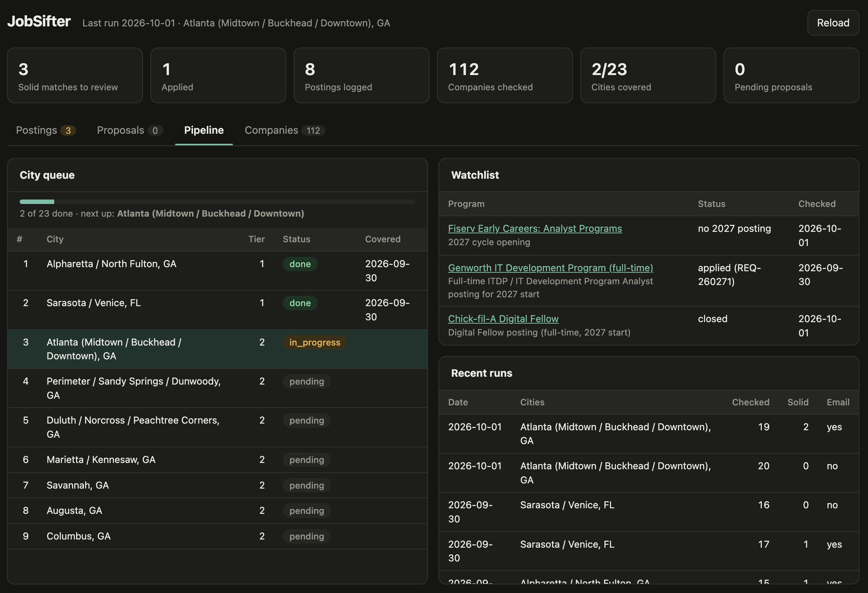Viewport: 868px width, 593px height.
Task: Click the Covered column header
Action: tap(383, 239)
